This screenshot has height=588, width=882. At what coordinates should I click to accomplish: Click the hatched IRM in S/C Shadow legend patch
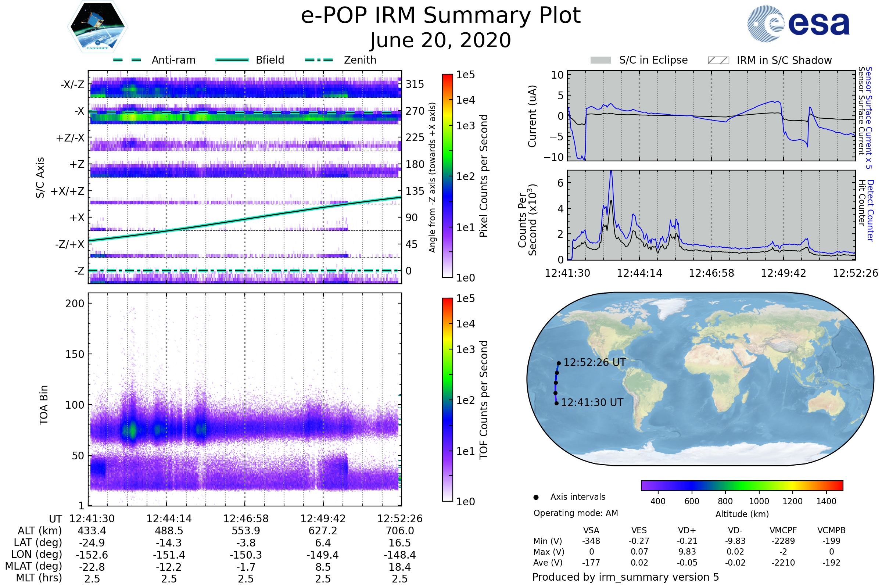point(718,60)
